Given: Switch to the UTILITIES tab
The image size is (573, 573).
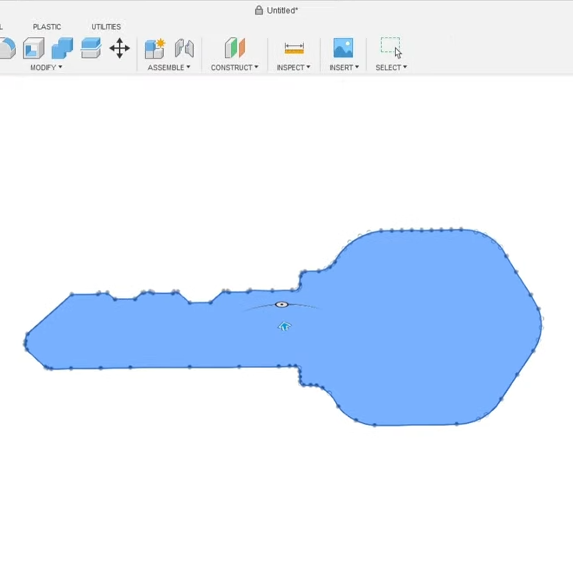Looking at the screenshot, I should pyautogui.click(x=106, y=27).
